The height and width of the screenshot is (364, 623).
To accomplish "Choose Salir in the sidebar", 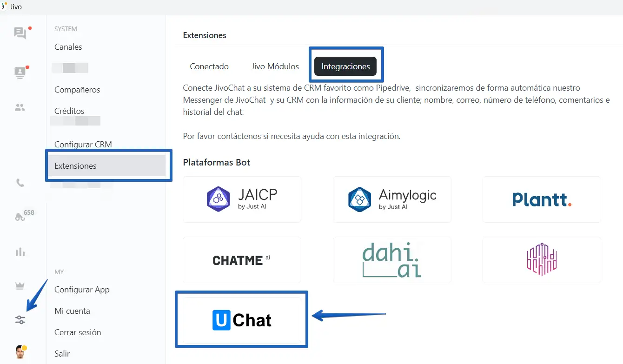I will (x=62, y=354).
